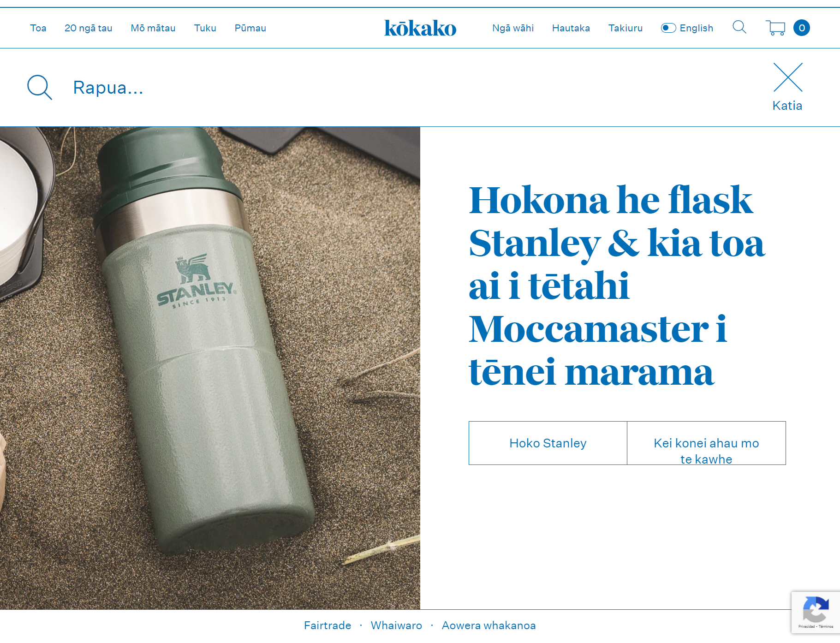Click Kei konei ahau mo te kawhe button

click(x=706, y=443)
